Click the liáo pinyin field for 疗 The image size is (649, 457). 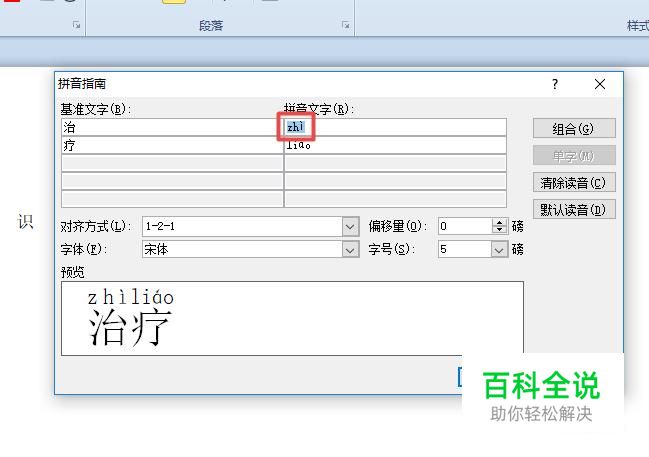[395, 145]
